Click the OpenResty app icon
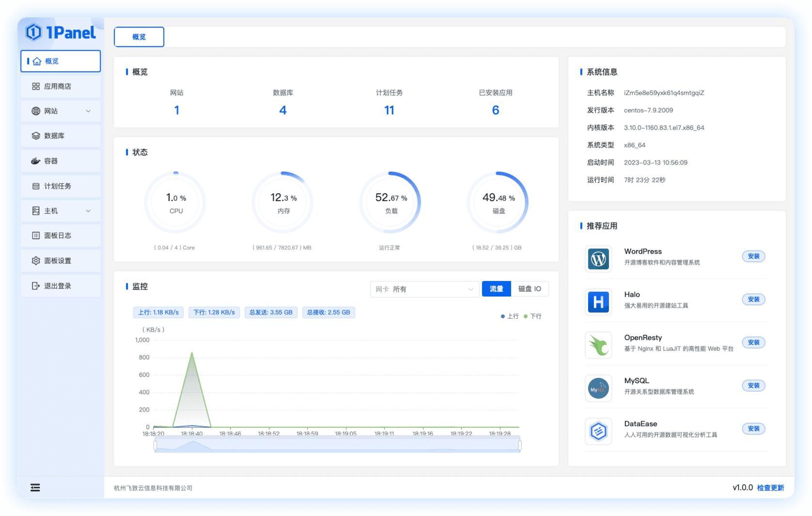This screenshot has width=812, height=516. 598,345
